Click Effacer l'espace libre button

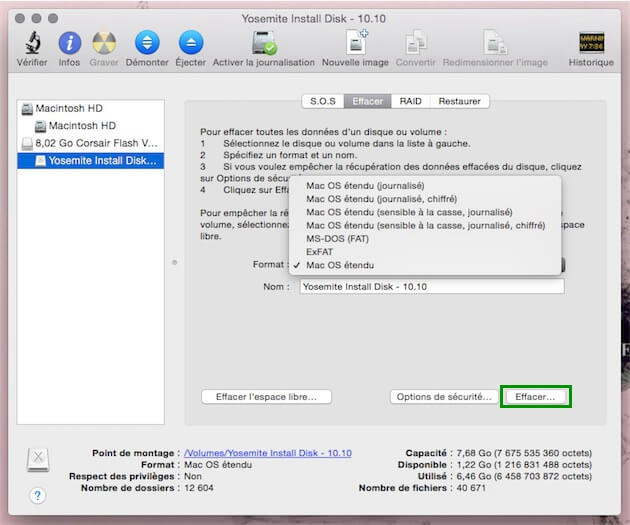[266, 397]
